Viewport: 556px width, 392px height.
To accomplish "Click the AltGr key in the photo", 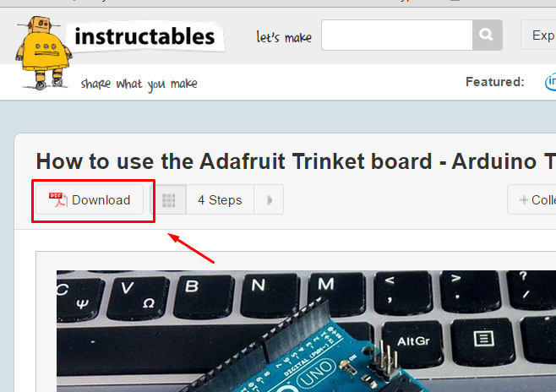I will (x=413, y=341).
